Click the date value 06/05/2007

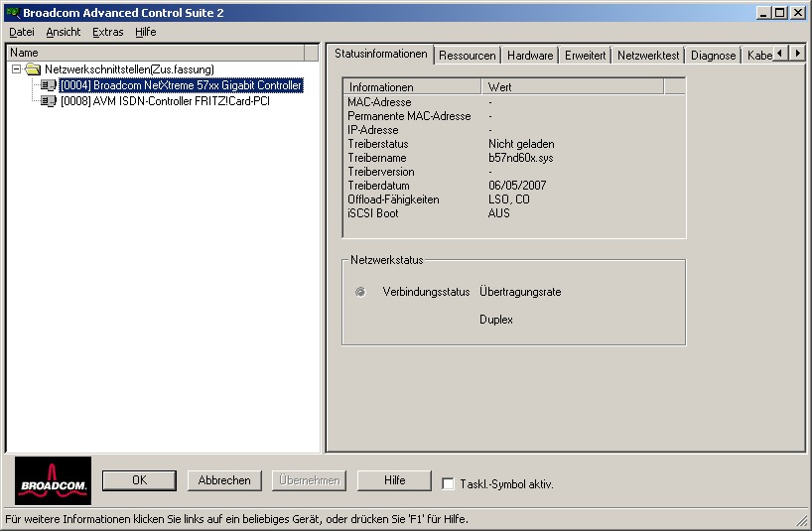pos(517,186)
